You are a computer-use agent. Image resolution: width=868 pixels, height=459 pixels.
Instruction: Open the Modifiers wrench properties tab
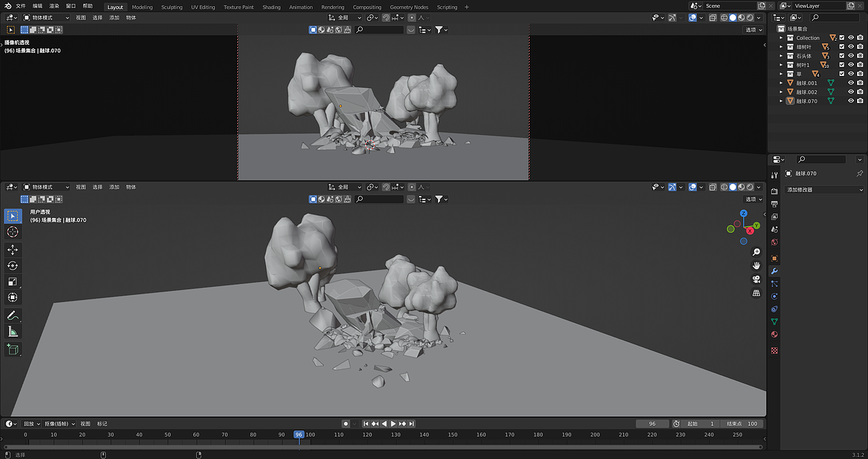[774, 271]
